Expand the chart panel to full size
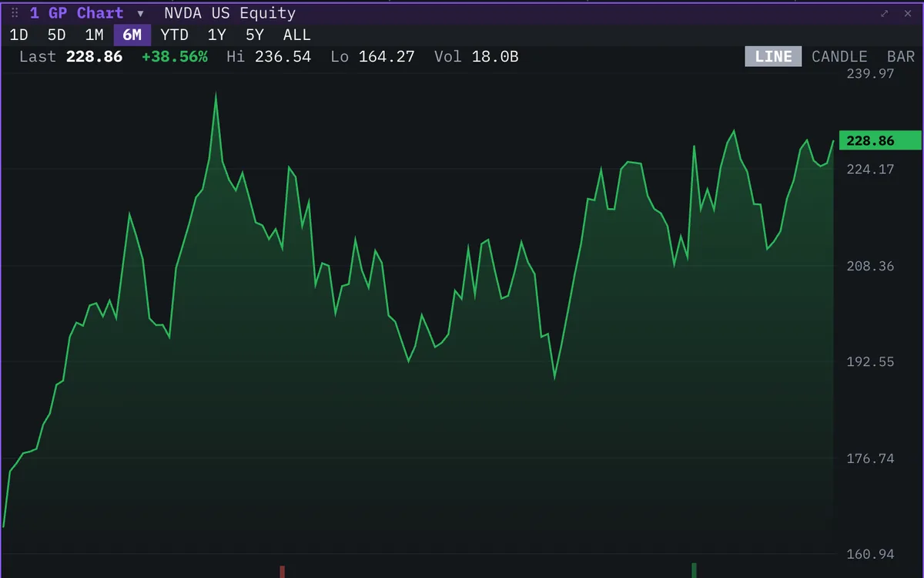The height and width of the screenshot is (578, 924). click(885, 13)
